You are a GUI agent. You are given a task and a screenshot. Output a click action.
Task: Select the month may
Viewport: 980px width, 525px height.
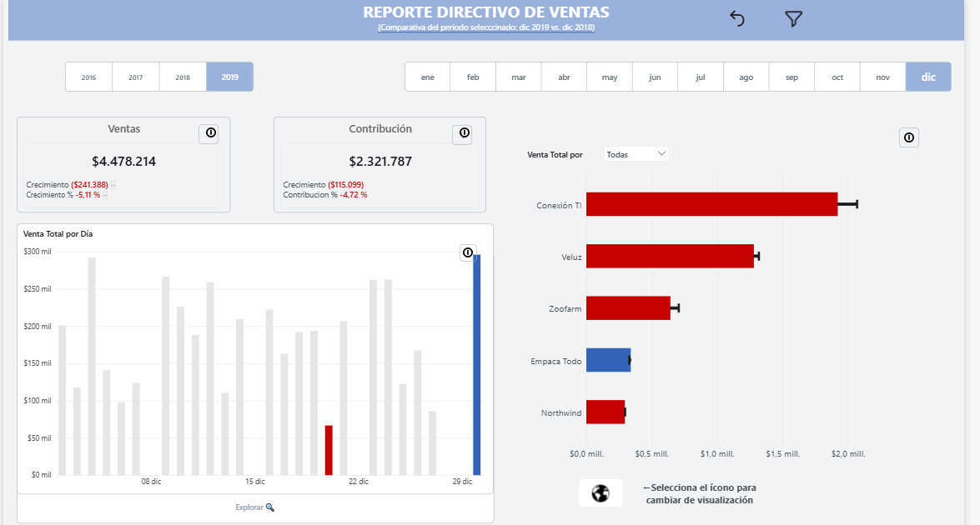click(610, 77)
